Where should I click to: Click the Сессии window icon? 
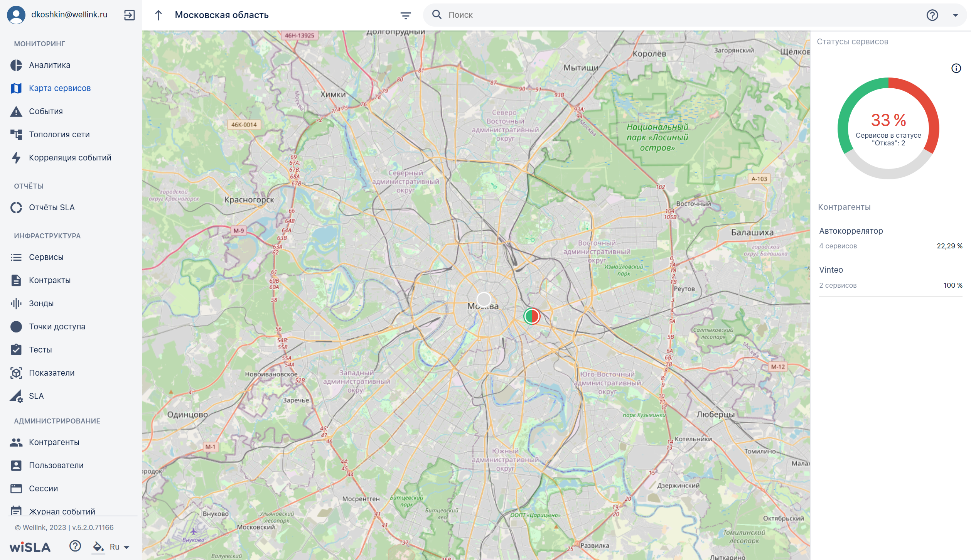(16, 489)
